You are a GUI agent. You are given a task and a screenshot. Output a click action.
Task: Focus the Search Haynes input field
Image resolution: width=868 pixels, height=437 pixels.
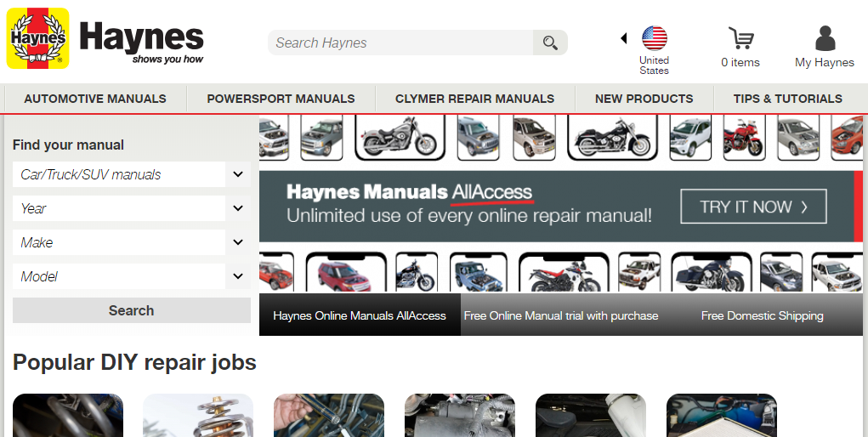(400, 43)
